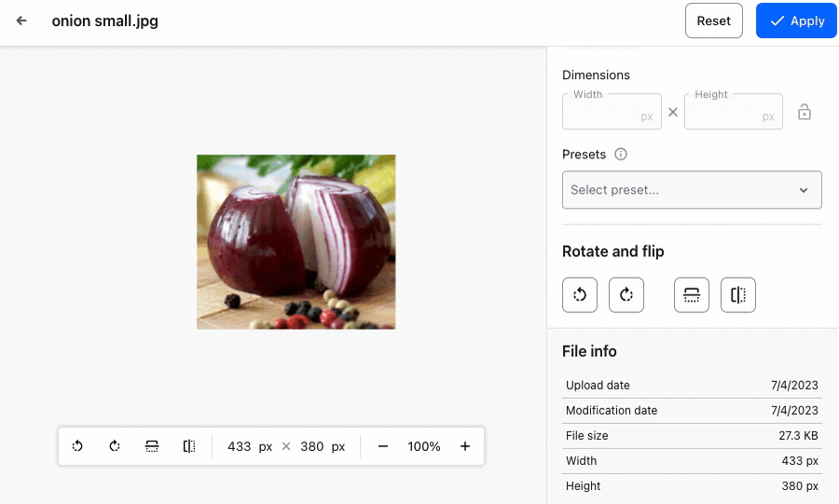Click the onion image preview
Viewport: 839px width, 504px height.
pos(296,242)
